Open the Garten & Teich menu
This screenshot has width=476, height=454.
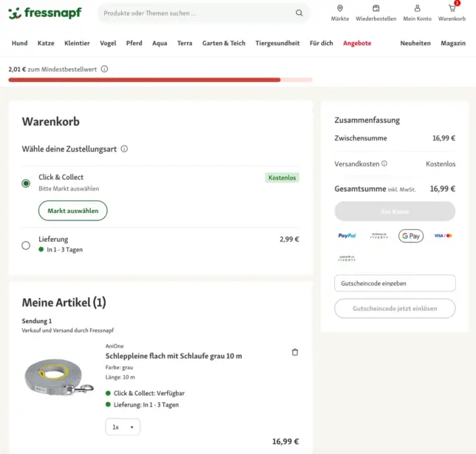coord(224,43)
